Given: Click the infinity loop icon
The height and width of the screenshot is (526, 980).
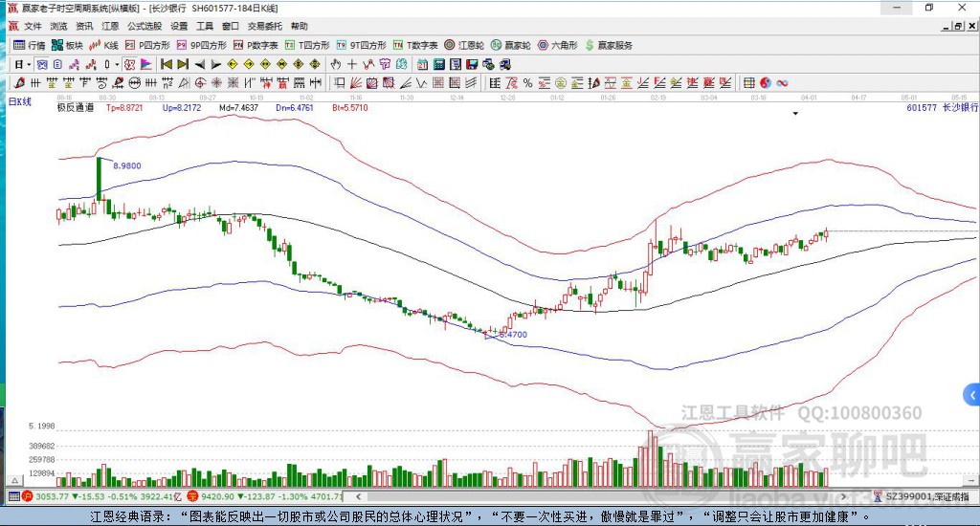Looking at the screenshot, I should (782, 82).
